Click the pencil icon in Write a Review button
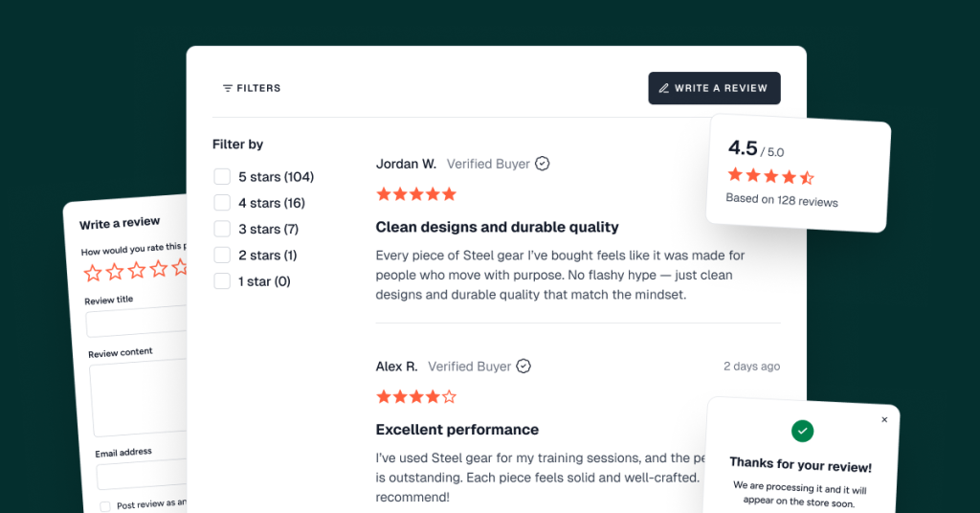The height and width of the screenshot is (513, 980). point(664,88)
